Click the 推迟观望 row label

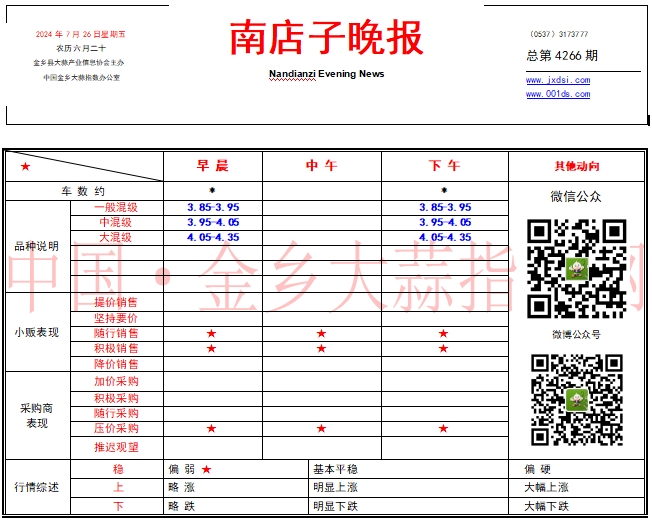pos(116,447)
